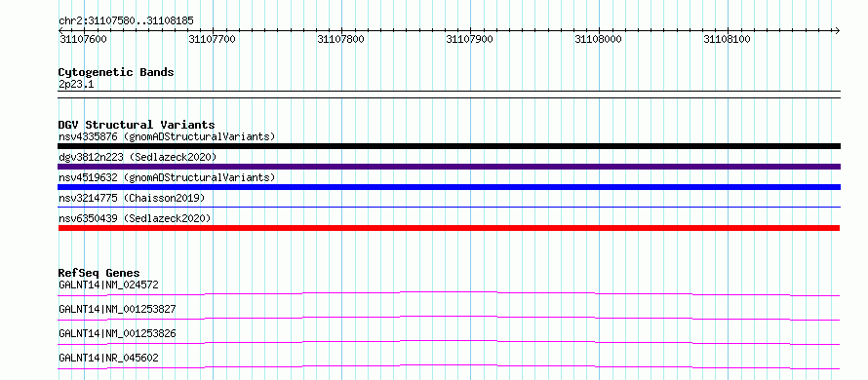Open GALNT14|NR_045602 transcript label

click(x=108, y=358)
